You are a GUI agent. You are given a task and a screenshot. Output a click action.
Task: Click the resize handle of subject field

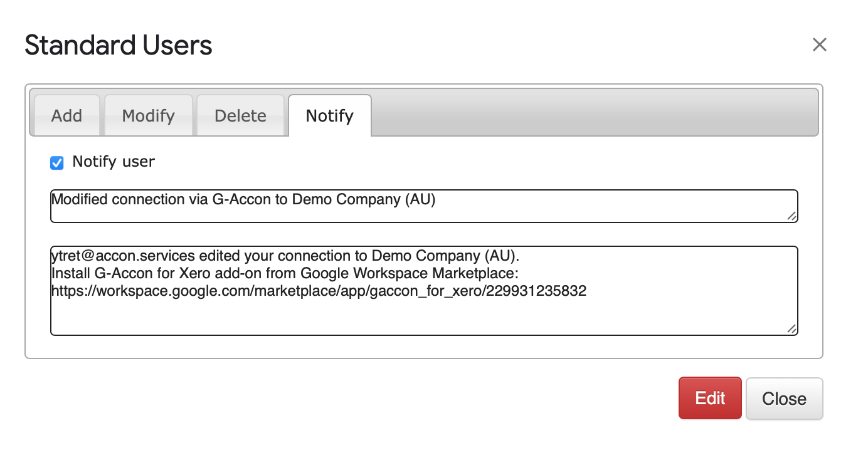tap(792, 216)
